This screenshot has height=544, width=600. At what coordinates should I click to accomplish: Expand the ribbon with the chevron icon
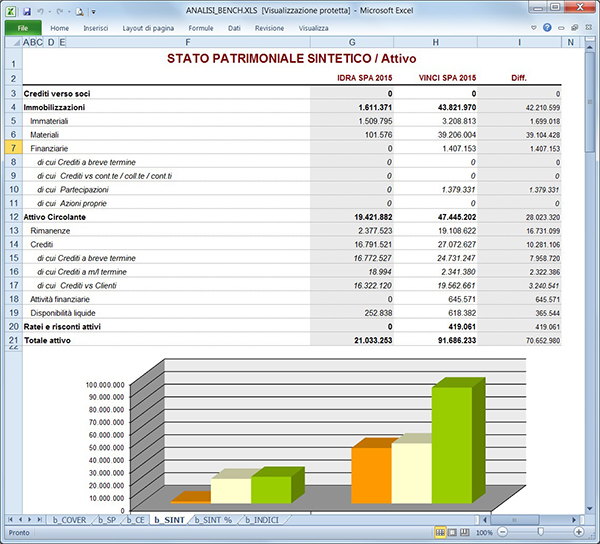pos(534,28)
